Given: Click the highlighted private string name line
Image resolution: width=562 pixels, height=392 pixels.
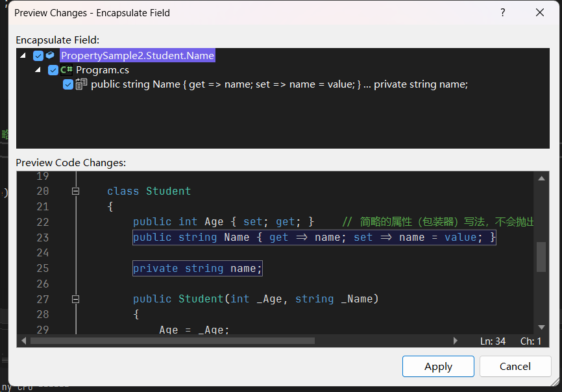Looking at the screenshot, I should click(197, 269).
